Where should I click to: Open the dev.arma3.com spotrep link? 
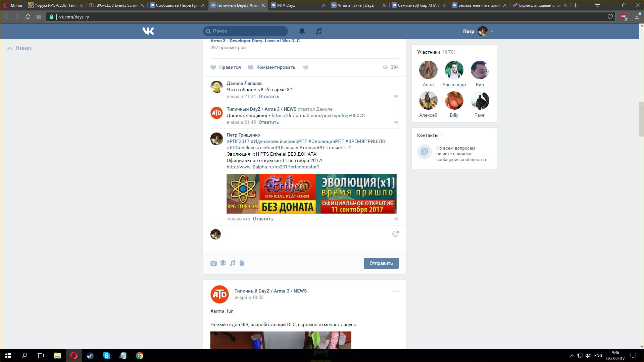(x=318, y=116)
